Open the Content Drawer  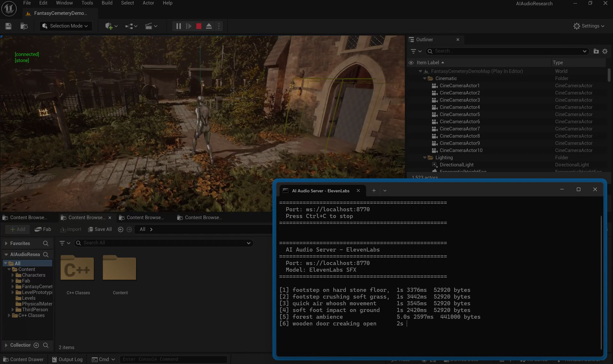[23, 359]
